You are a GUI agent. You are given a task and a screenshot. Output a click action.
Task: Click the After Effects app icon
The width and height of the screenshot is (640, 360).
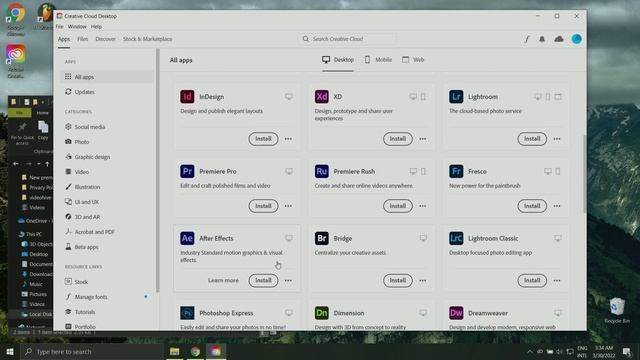coord(187,238)
